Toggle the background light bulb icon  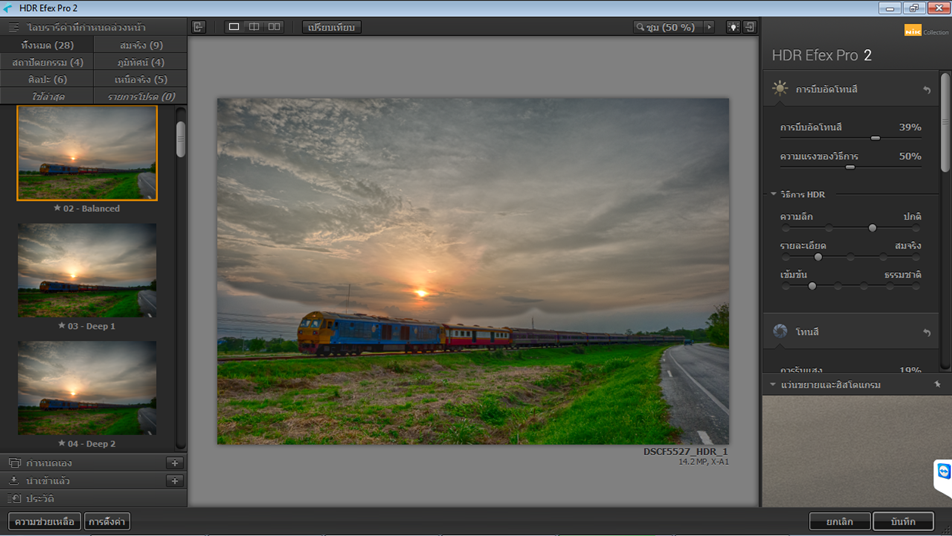tap(733, 27)
